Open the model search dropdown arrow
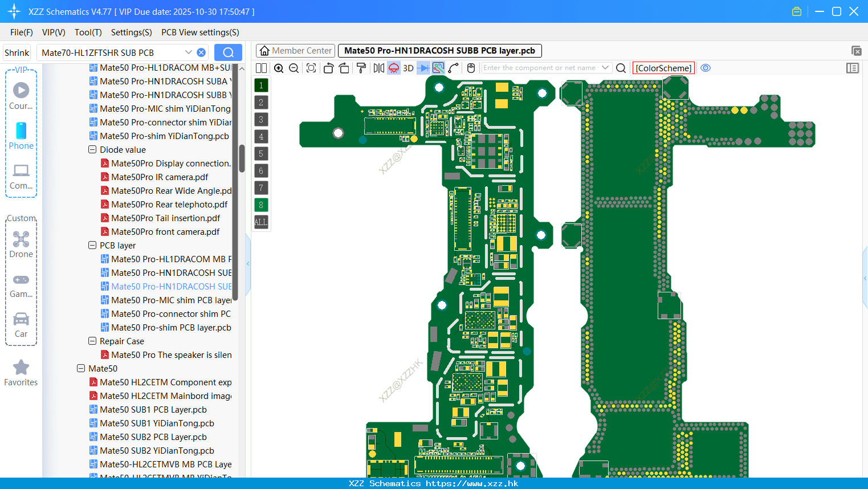Viewport: 868px width, 489px height. (x=188, y=52)
